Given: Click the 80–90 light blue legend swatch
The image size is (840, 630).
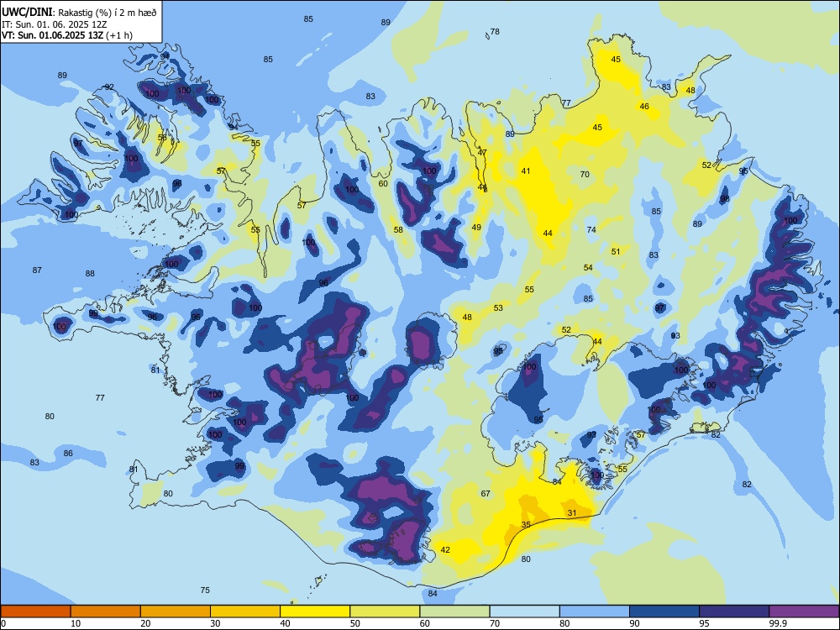Looking at the screenshot, I should [x=595, y=612].
